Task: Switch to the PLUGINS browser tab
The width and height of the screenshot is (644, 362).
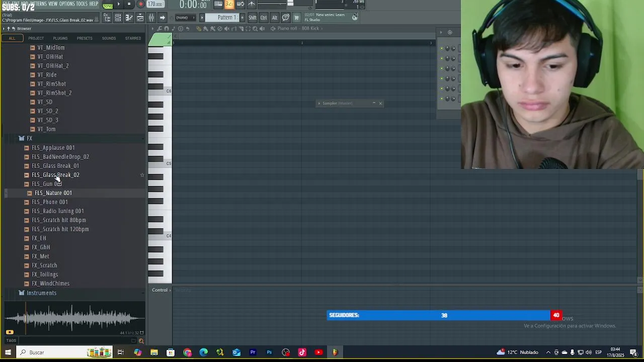Action: click(60, 38)
